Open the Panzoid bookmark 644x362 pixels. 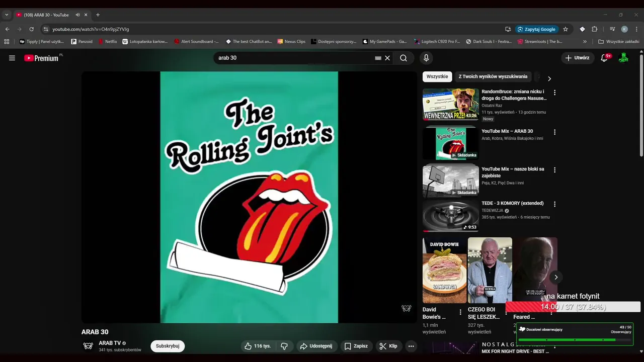click(x=82, y=42)
